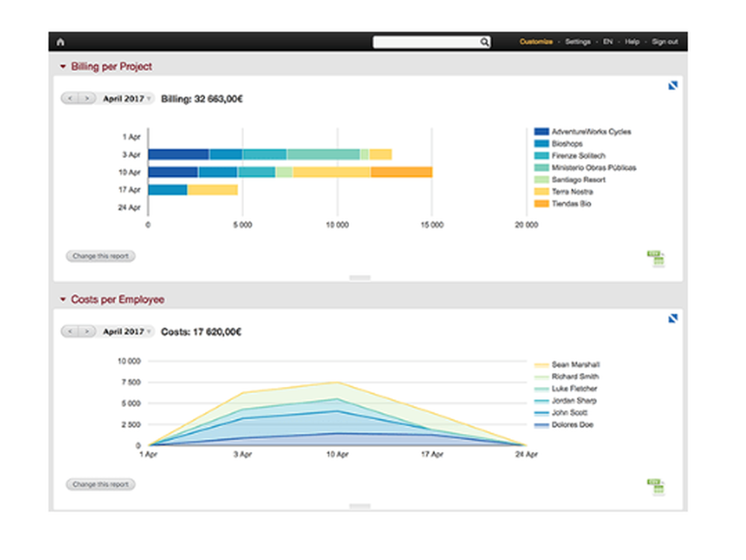
Task: Click the search magnifier icon
Action: (x=484, y=42)
